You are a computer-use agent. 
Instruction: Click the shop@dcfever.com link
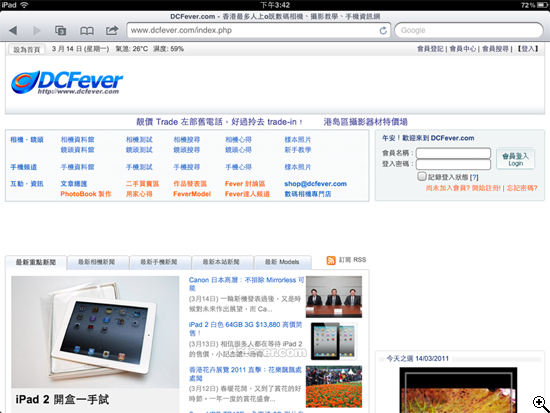[x=315, y=184]
